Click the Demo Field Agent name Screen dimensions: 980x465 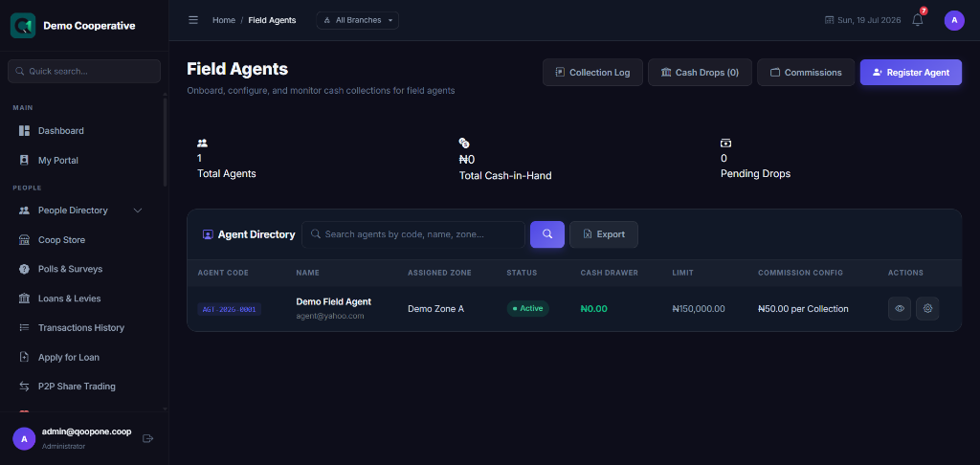tap(334, 302)
